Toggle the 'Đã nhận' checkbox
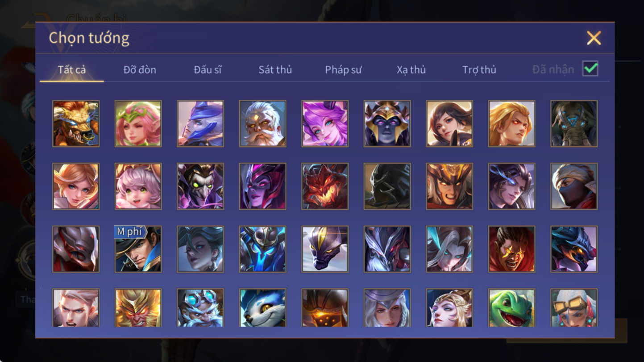The image size is (644, 362). (590, 69)
